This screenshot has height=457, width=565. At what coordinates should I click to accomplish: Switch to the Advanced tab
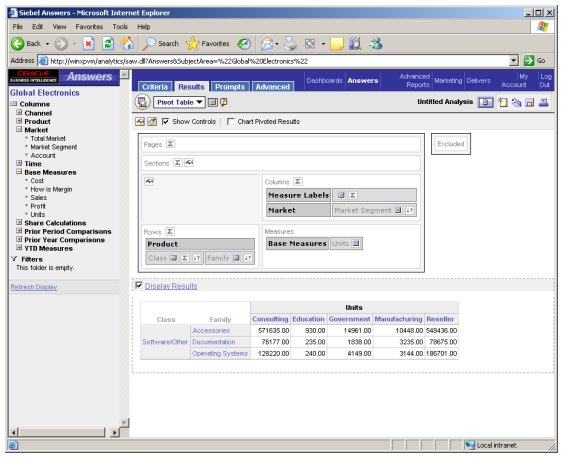pos(273,86)
